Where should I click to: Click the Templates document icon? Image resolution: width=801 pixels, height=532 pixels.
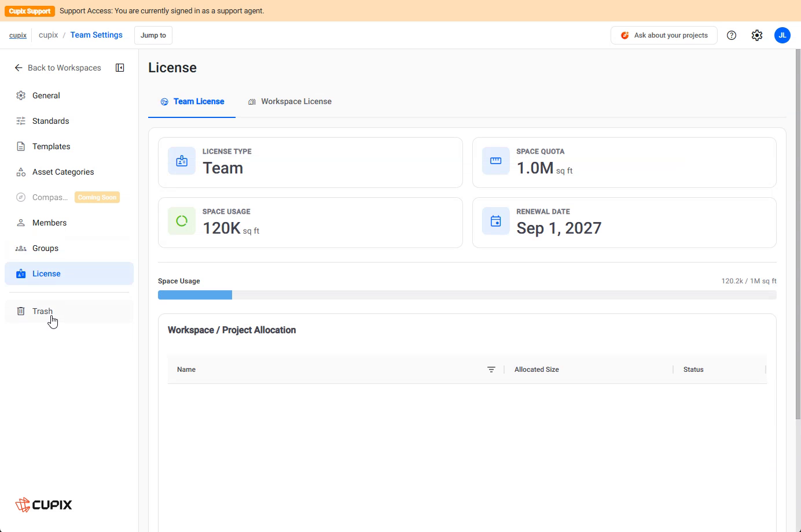click(21, 146)
